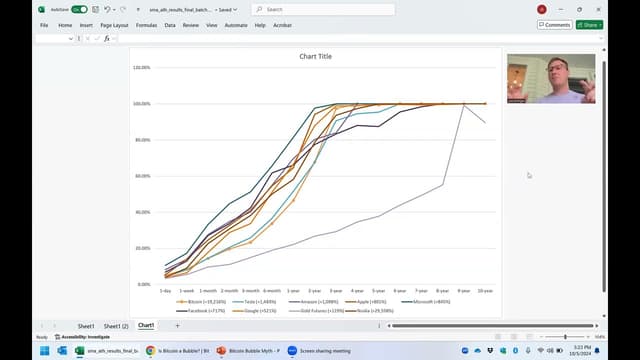Click the Save icon in title bar
The height and width of the screenshot is (360, 640).
[96, 9]
